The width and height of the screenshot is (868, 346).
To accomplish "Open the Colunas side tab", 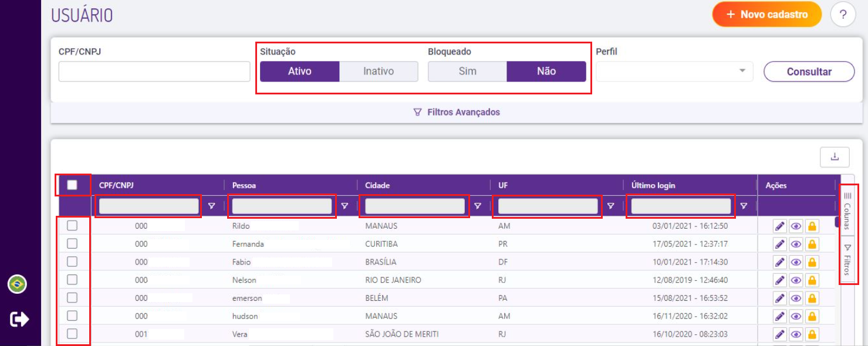I will coord(847,209).
